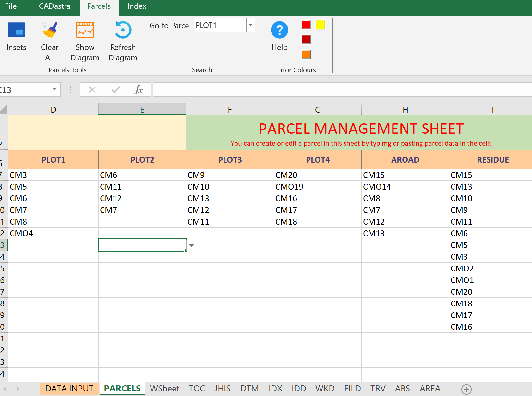This screenshot has height=396, width=532.
Task: Open the dropdown arrow beside cell E13
Action: (192, 245)
